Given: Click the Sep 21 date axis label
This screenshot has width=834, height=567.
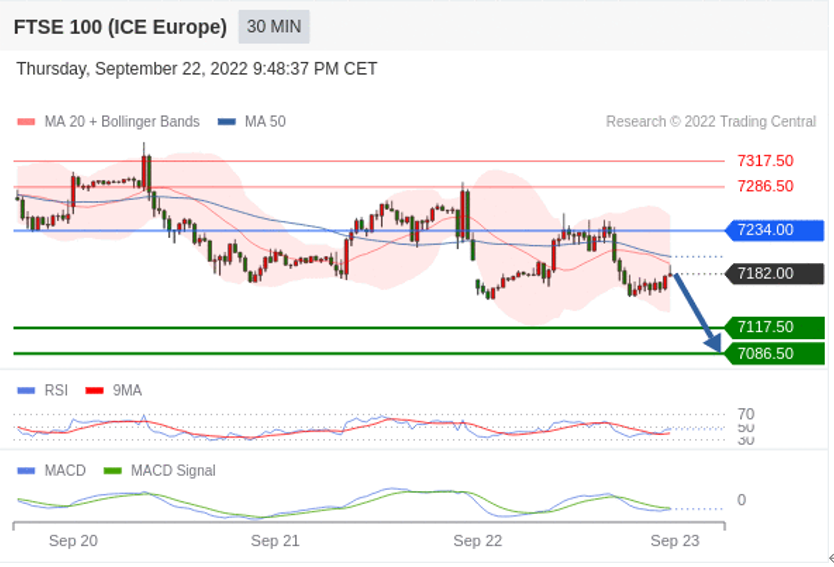Looking at the screenshot, I should click(275, 541).
